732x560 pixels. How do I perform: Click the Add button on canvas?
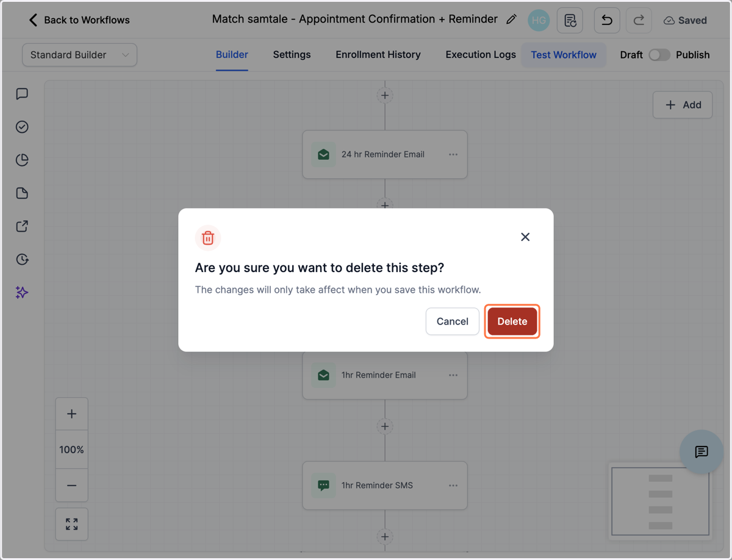coord(683,105)
